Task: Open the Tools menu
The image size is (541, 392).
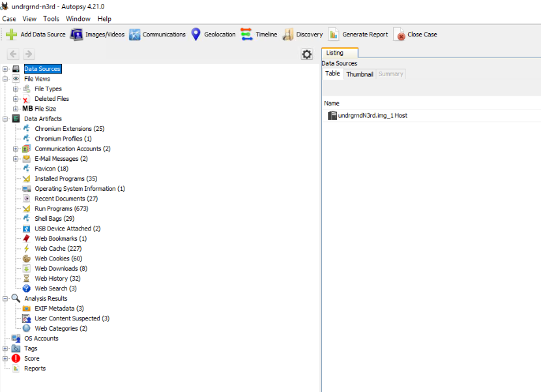Action: coord(51,19)
